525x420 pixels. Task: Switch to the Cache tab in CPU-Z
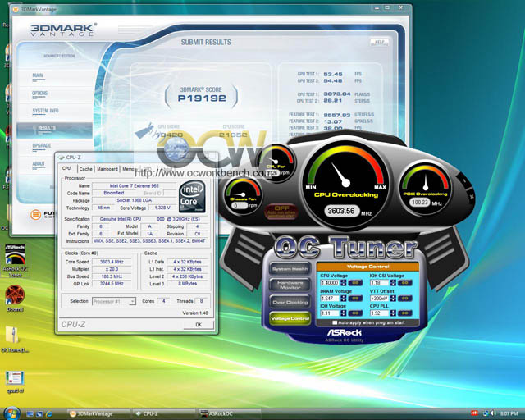click(x=85, y=169)
